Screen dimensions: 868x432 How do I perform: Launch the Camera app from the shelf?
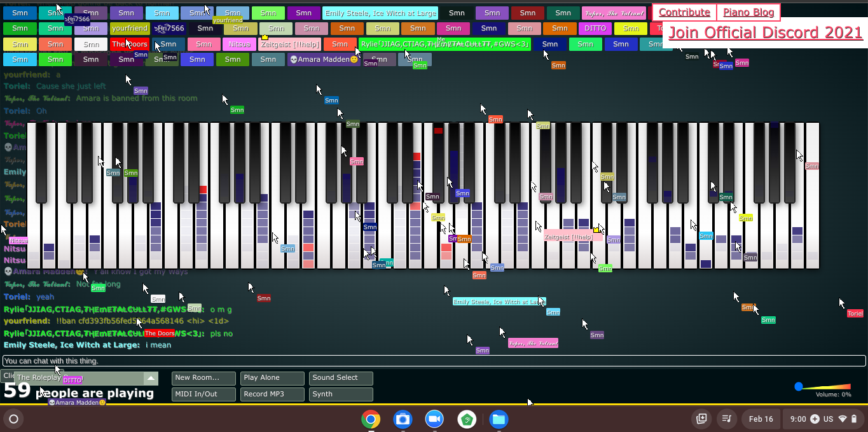[403, 419]
